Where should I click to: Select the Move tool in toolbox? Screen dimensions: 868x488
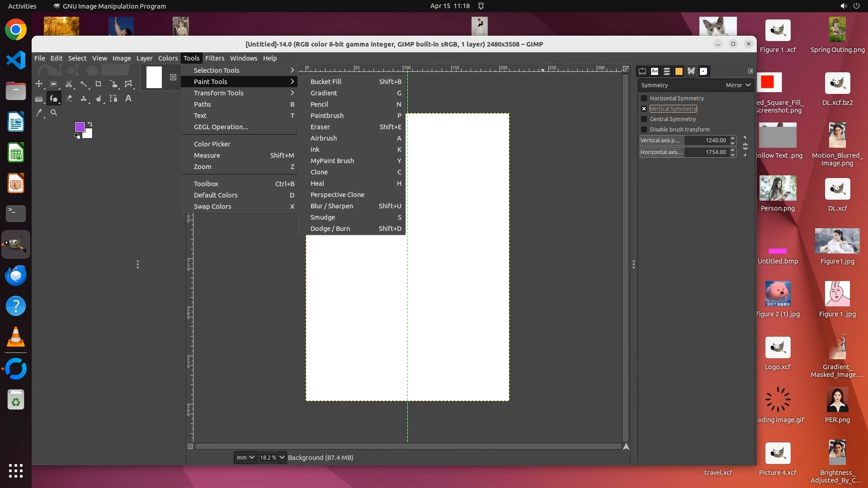[x=39, y=84]
